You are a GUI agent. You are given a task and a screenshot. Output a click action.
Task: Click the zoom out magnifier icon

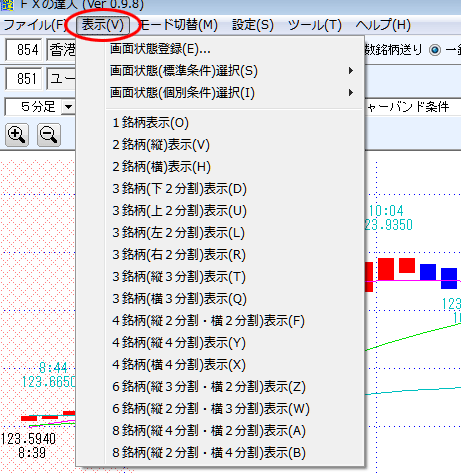coord(49,135)
